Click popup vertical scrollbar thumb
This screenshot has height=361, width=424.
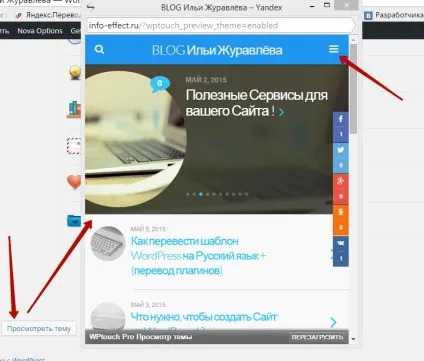coord(353,88)
